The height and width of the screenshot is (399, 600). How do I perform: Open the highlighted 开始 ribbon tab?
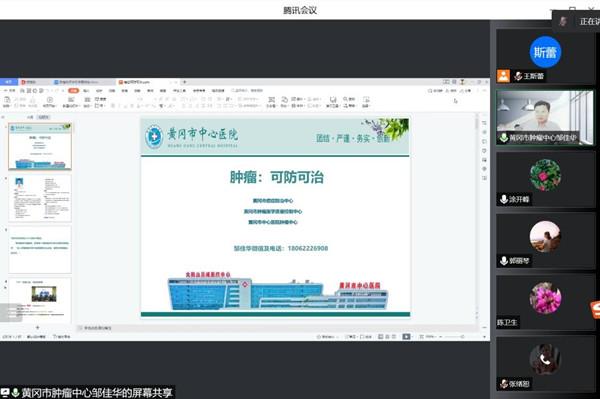pyautogui.click(x=73, y=91)
